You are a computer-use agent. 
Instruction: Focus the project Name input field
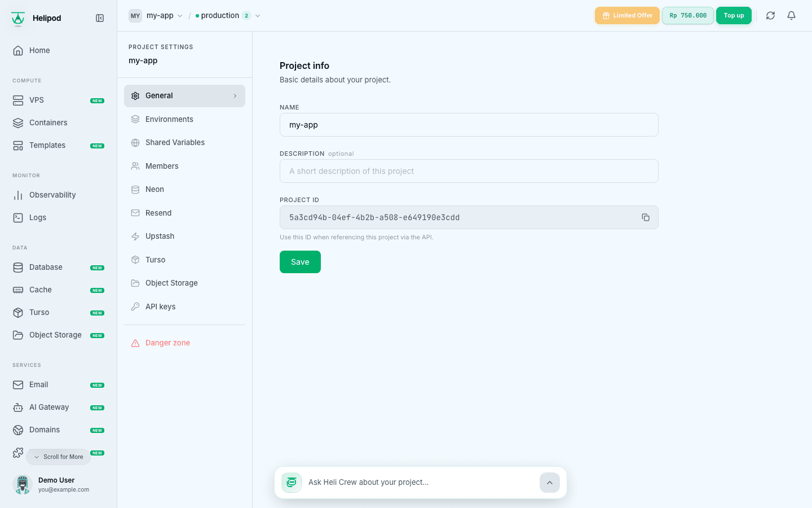pos(469,125)
